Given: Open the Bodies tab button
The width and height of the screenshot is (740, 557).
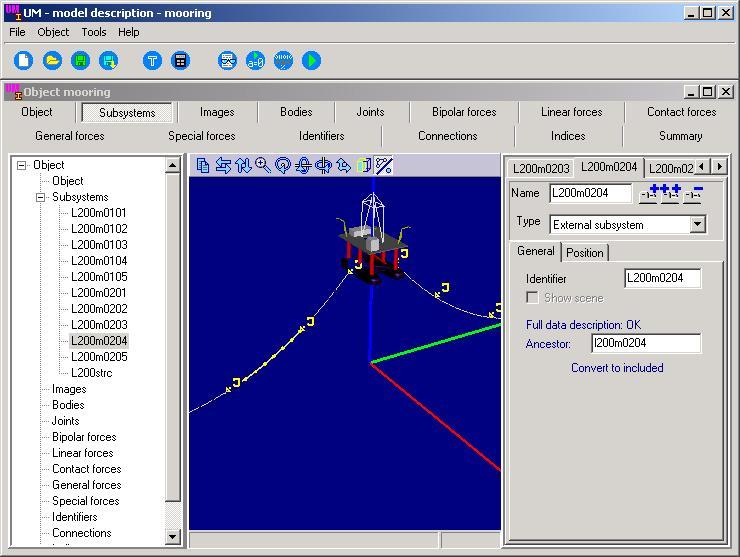Looking at the screenshot, I should [296, 112].
